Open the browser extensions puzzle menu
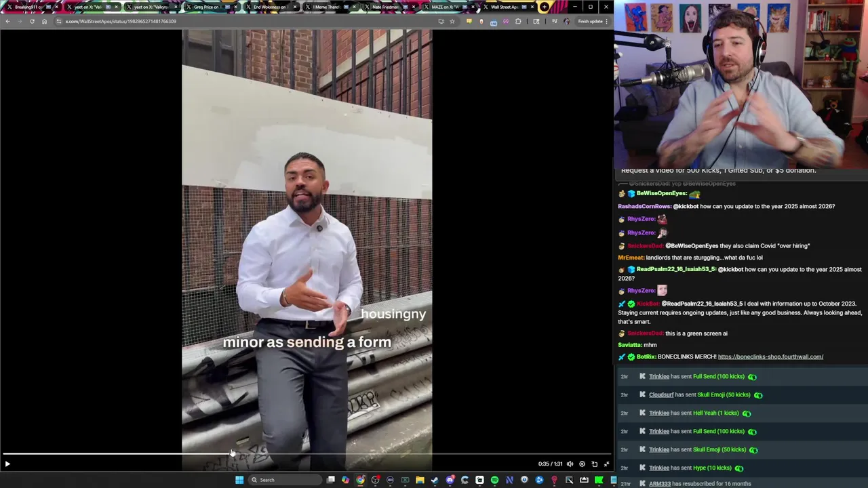The width and height of the screenshot is (868, 488). click(518, 21)
